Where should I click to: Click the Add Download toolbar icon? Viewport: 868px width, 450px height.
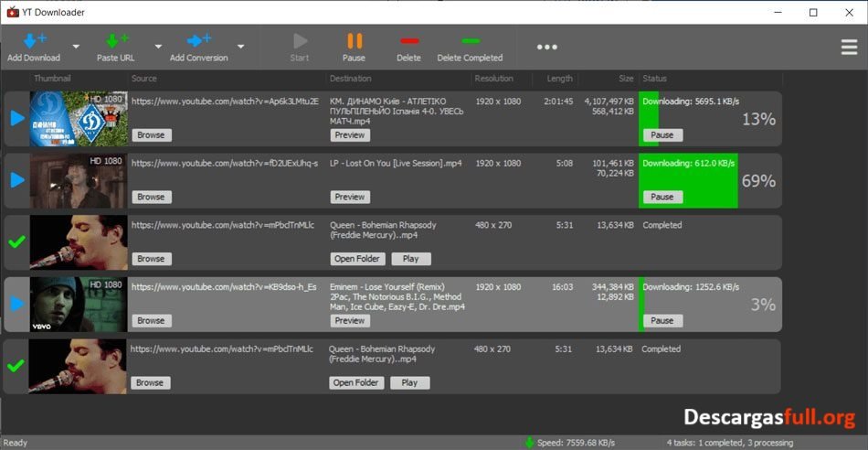point(35,40)
